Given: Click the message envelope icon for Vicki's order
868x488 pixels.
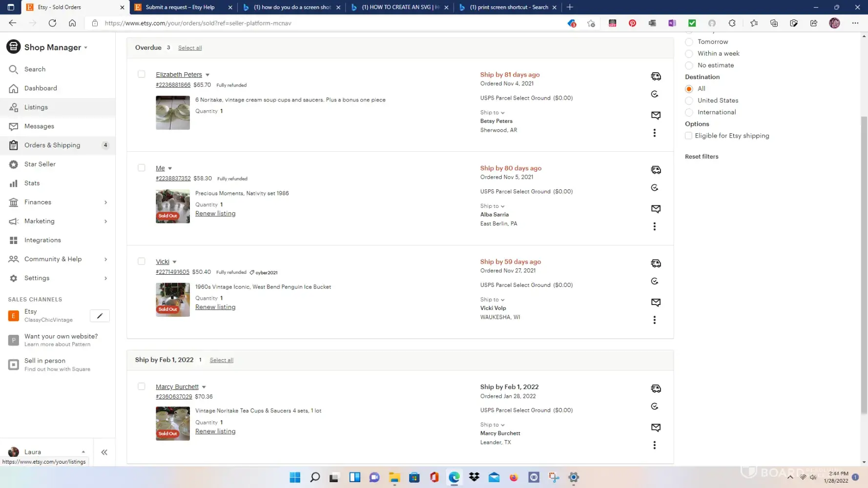Looking at the screenshot, I should pos(656,302).
